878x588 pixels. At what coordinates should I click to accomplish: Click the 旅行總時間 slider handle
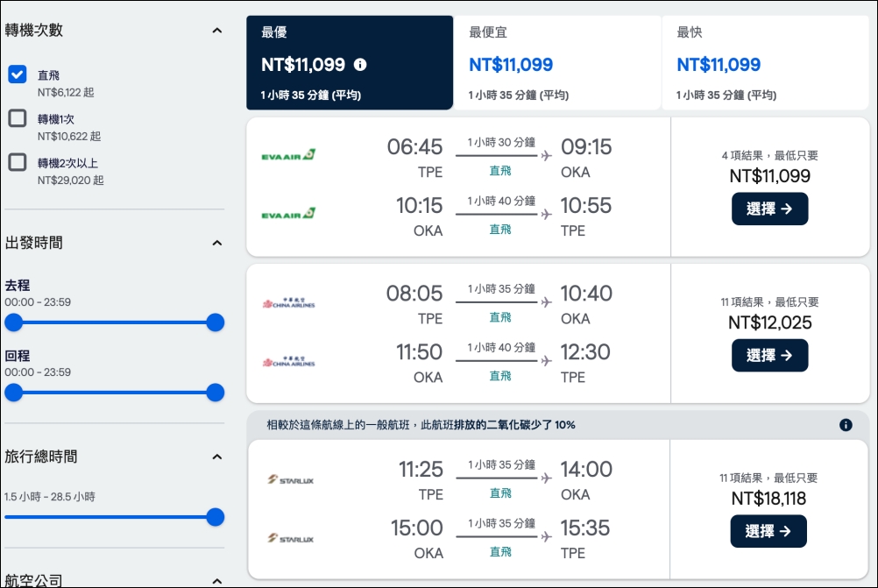215,517
